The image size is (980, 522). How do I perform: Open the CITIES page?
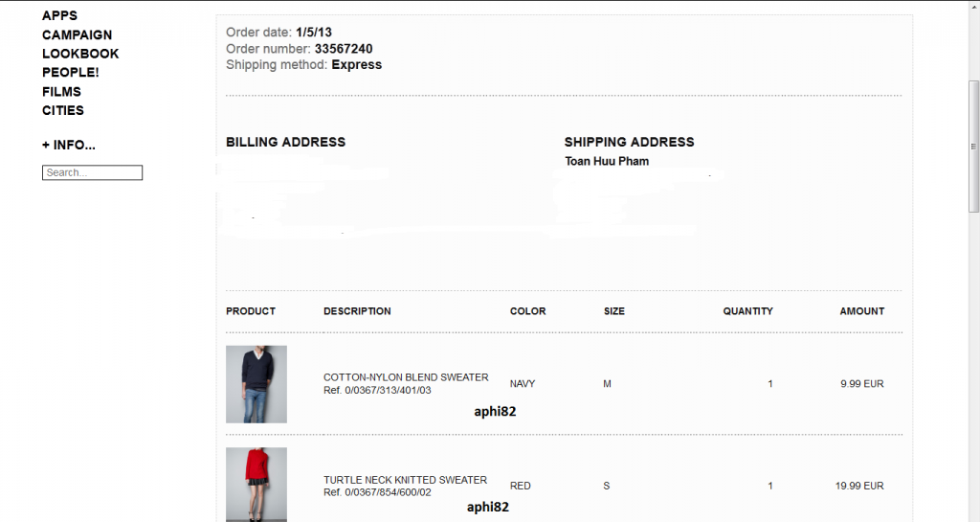click(x=62, y=110)
